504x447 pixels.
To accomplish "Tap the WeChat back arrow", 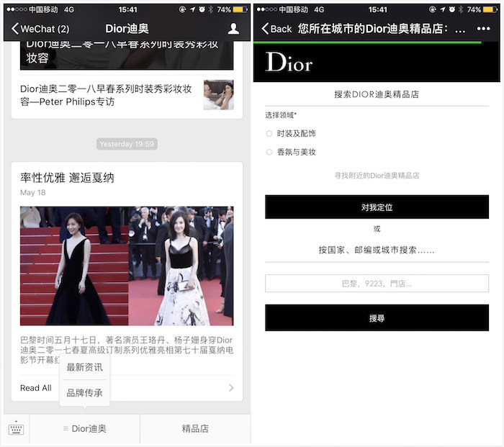I will point(16,29).
